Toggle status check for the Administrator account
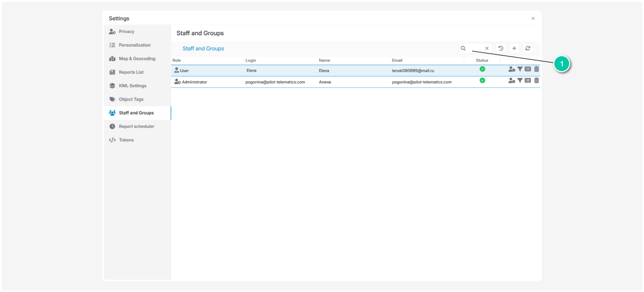Screen dimensions: 644x292 (482, 81)
